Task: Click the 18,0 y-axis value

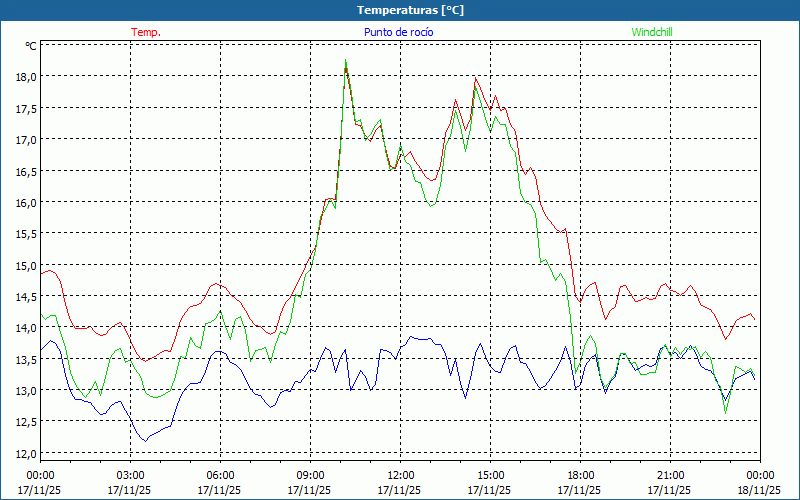Action: tap(25, 76)
